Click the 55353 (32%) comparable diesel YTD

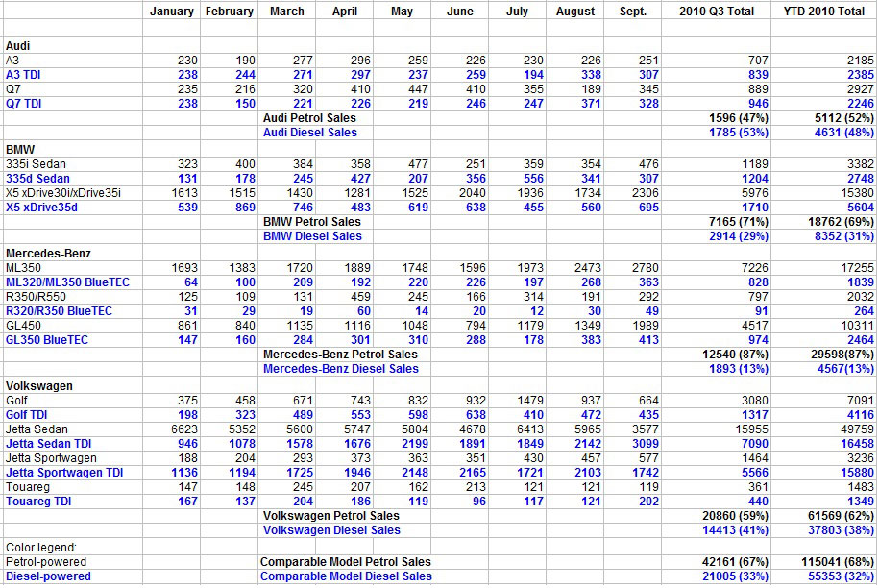coord(841,576)
